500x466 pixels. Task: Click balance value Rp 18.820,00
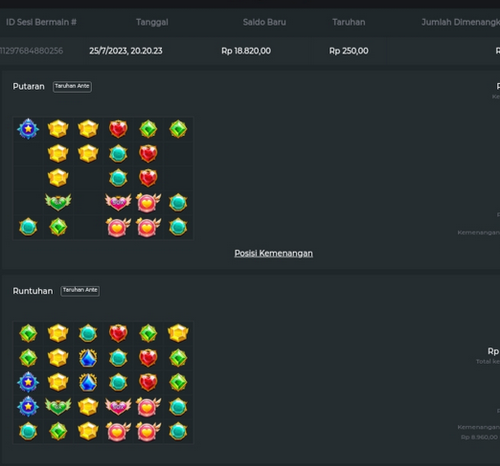coord(246,51)
